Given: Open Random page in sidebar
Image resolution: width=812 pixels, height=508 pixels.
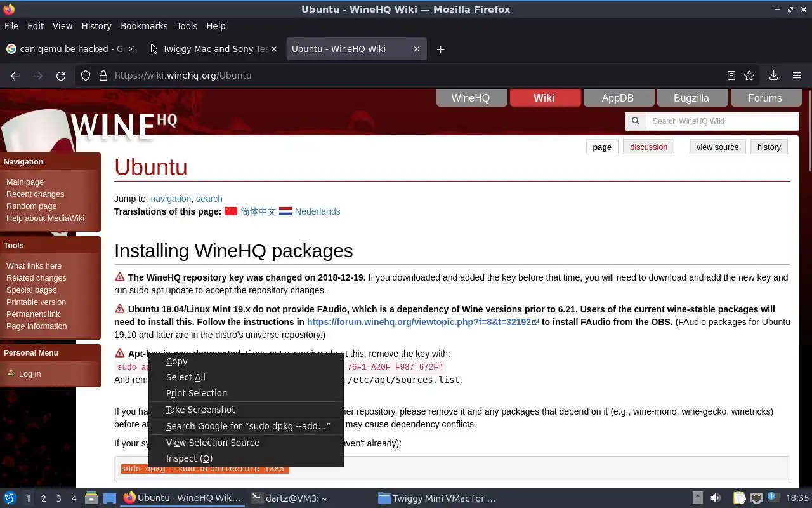Looking at the screenshot, I should point(31,206).
